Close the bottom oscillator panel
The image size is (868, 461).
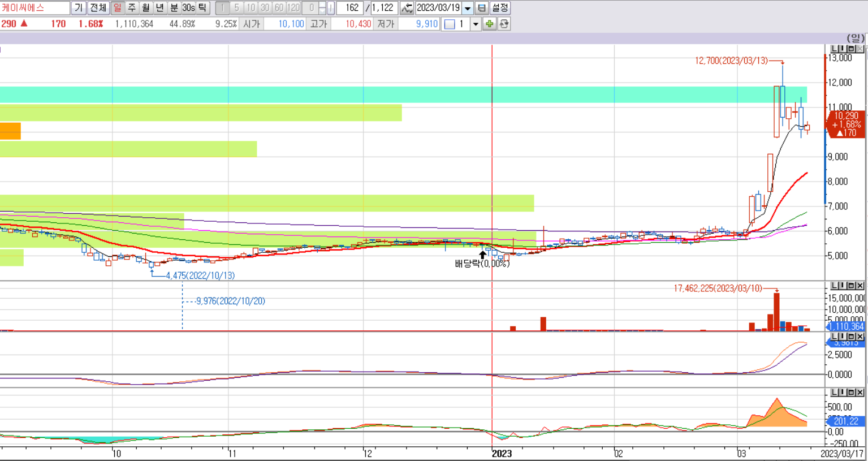860,392
